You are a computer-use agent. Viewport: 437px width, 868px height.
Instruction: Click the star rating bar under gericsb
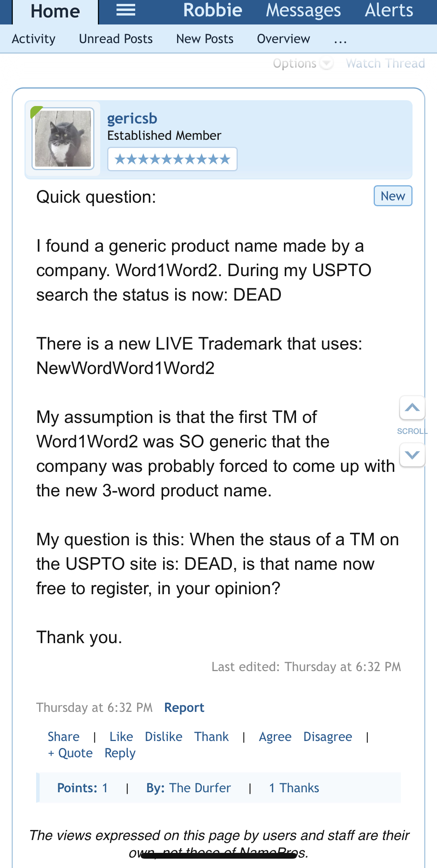click(x=172, y=159)
